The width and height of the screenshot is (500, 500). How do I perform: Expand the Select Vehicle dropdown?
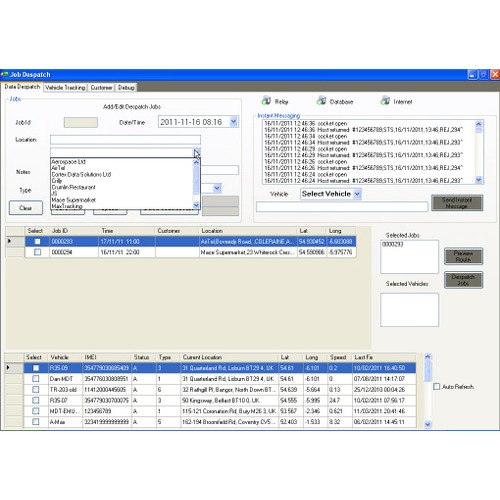357,194
